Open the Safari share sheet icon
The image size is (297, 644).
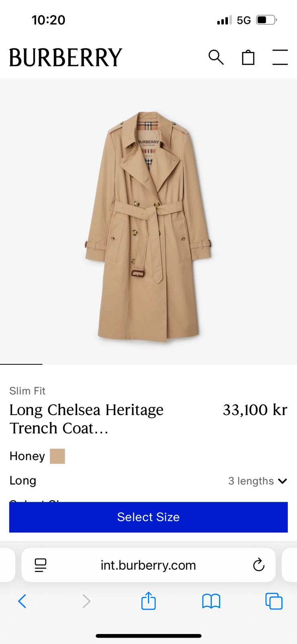point(148,601)
